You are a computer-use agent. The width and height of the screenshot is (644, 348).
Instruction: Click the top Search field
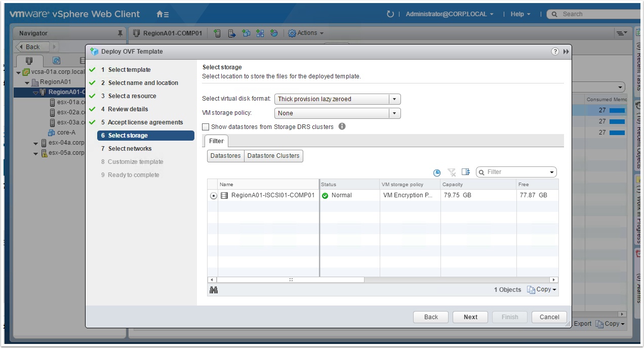point(593,14)
